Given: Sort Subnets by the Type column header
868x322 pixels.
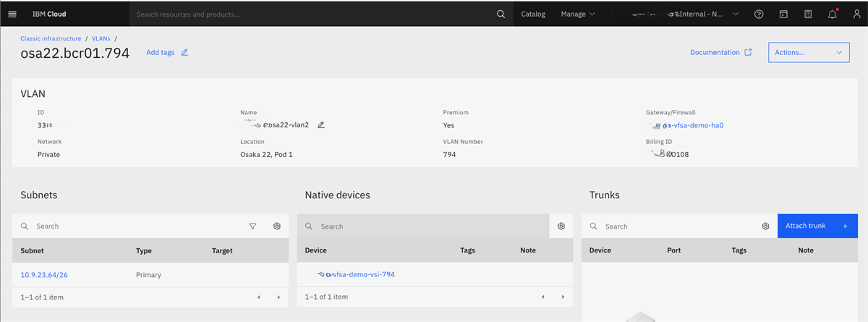Looking at the screenshot, I should [x=143, y=250].
